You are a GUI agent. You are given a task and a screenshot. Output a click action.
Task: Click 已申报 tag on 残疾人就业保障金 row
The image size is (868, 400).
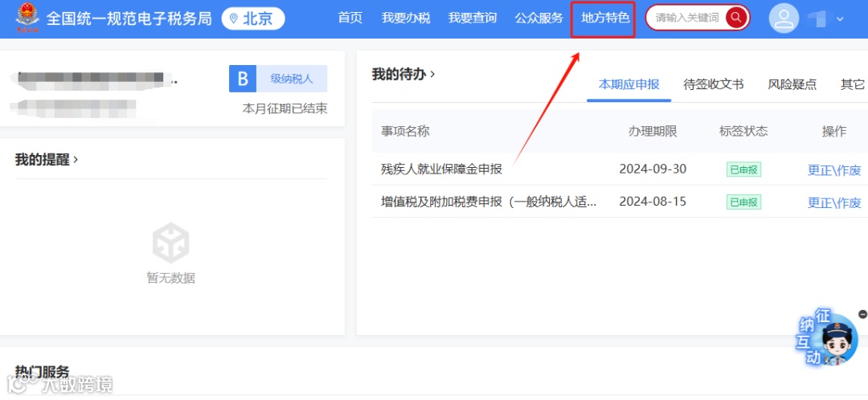pyautogui.click(x=743, y=169)
